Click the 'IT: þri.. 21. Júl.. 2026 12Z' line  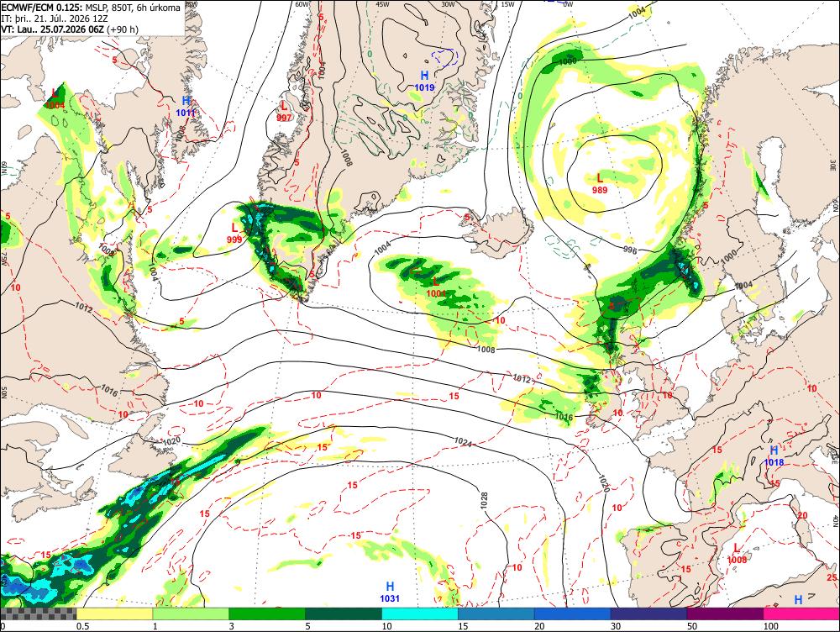click(x=55, y=18)
